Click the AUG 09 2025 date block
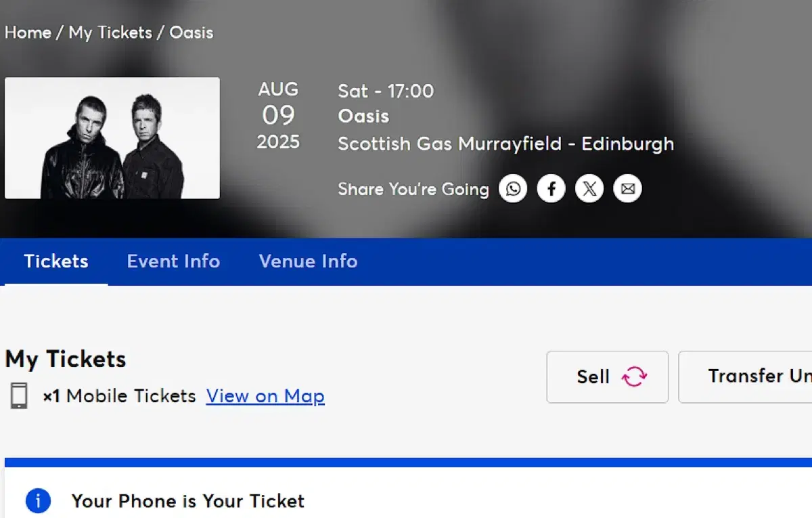812x518 pixels. pyautogui.click(x=278, y=116)
